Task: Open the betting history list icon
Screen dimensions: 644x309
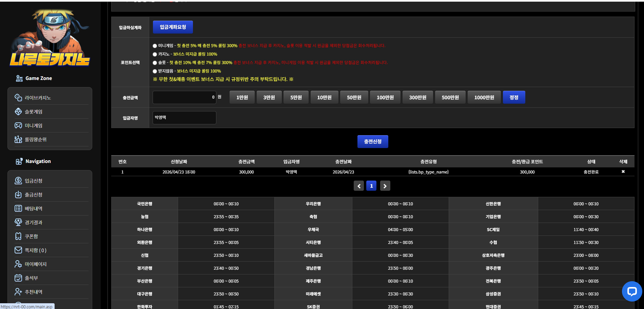Action: click(x=18, y=208)
